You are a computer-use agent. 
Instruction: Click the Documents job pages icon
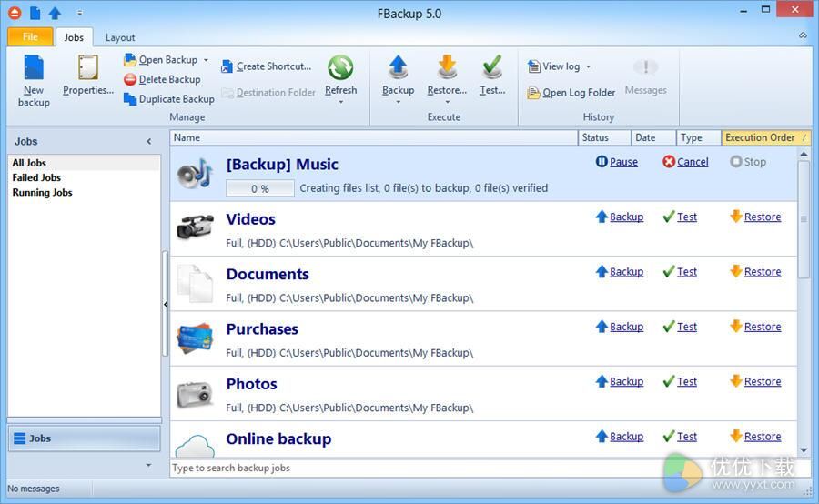point(195,283)
